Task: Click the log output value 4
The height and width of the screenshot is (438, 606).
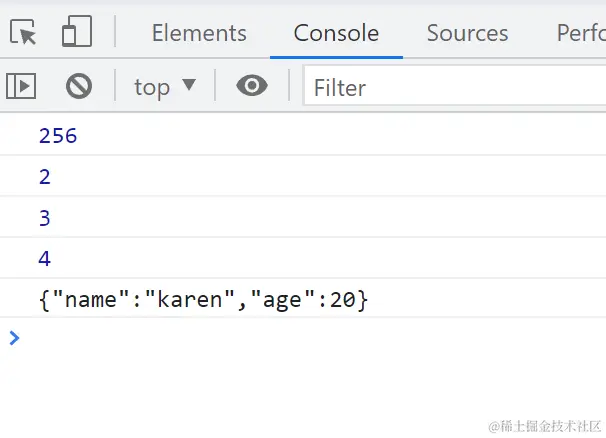Action: pyautogui.click(x=45, y=259)
